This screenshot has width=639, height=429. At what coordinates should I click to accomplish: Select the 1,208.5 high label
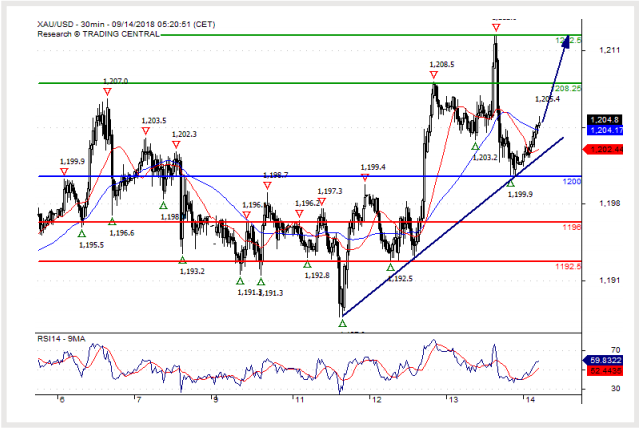[x=442, y=64]
